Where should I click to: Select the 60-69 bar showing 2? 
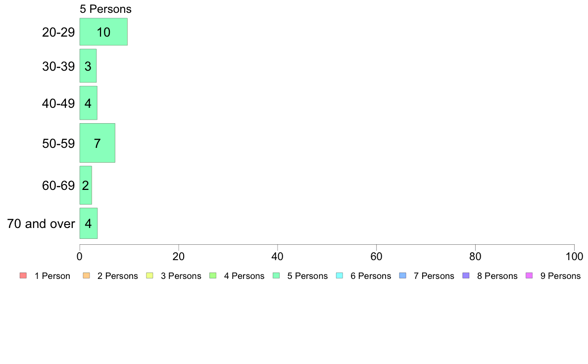pos(86,185)
